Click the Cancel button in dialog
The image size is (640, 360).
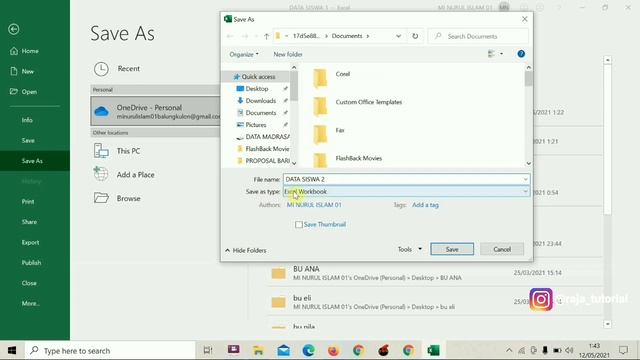coord(502,249)
